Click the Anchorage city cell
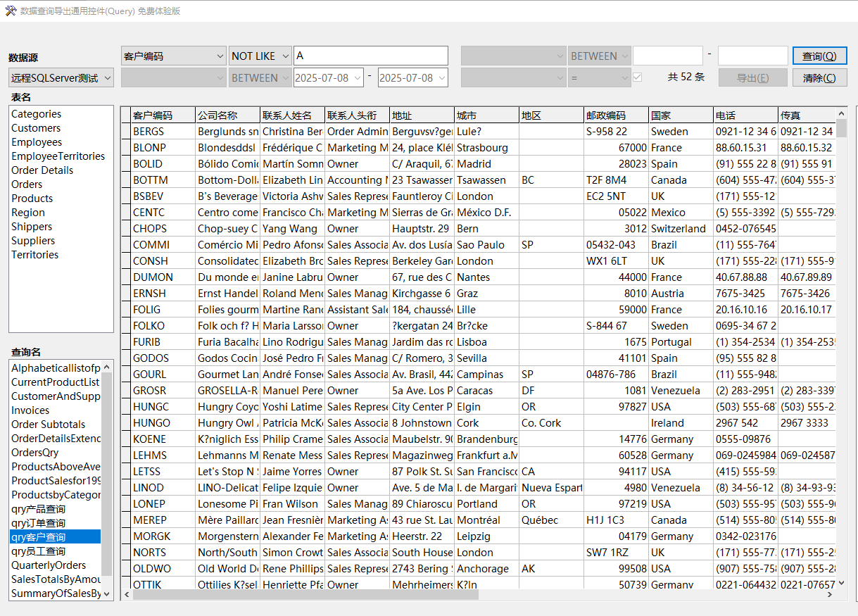The image size is (858, 616). click(487, 569)
